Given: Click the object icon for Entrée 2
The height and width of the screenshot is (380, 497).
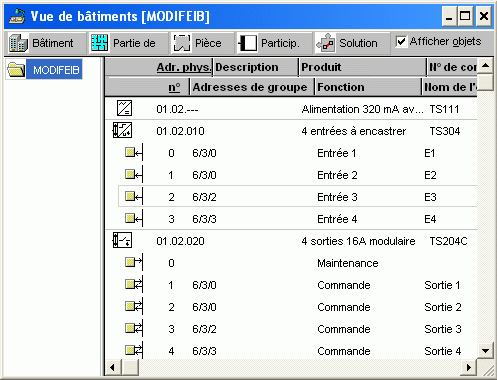Looking at the screenshot, I should pos(134,175).
